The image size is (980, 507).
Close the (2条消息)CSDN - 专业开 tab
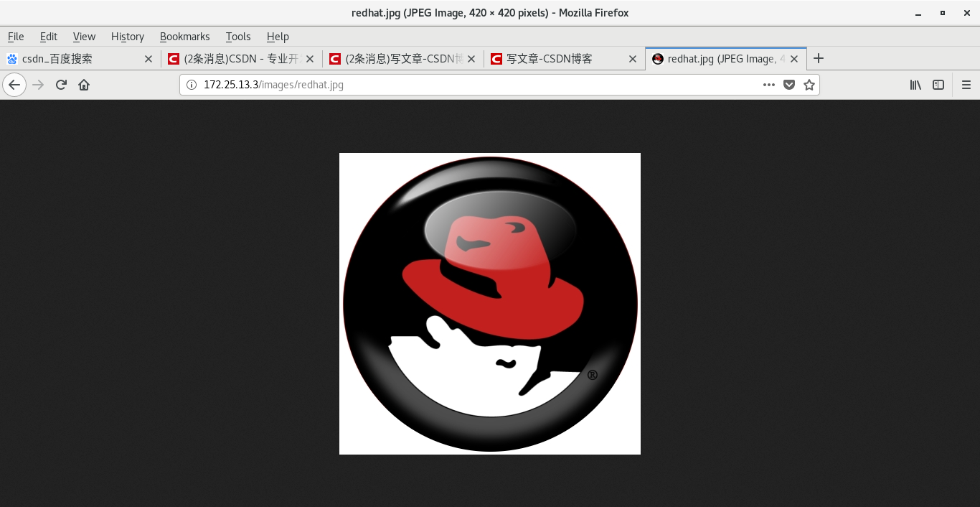(x=310, y=59)
